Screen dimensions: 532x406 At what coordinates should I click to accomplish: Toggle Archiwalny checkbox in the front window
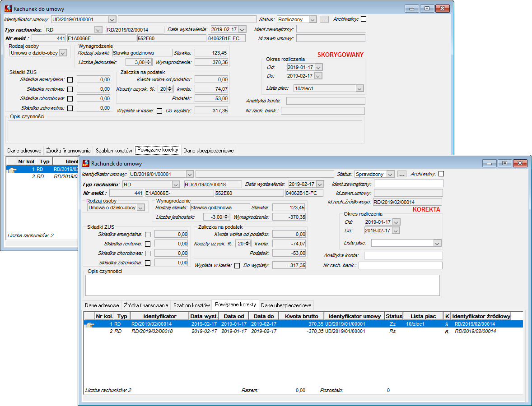(x=441, y=174)
